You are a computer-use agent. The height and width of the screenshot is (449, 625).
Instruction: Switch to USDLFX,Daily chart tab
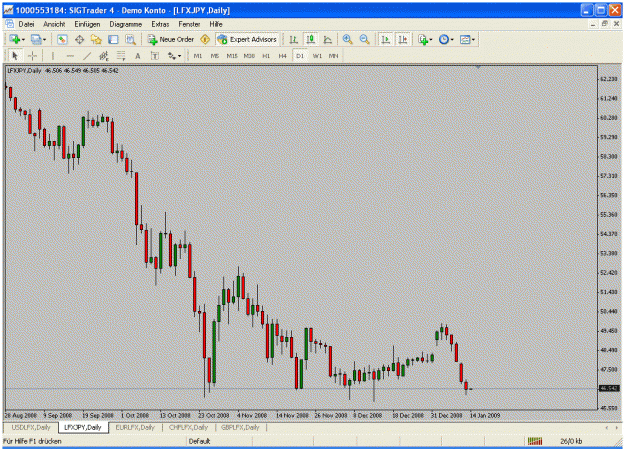click(x=31, y=427)
